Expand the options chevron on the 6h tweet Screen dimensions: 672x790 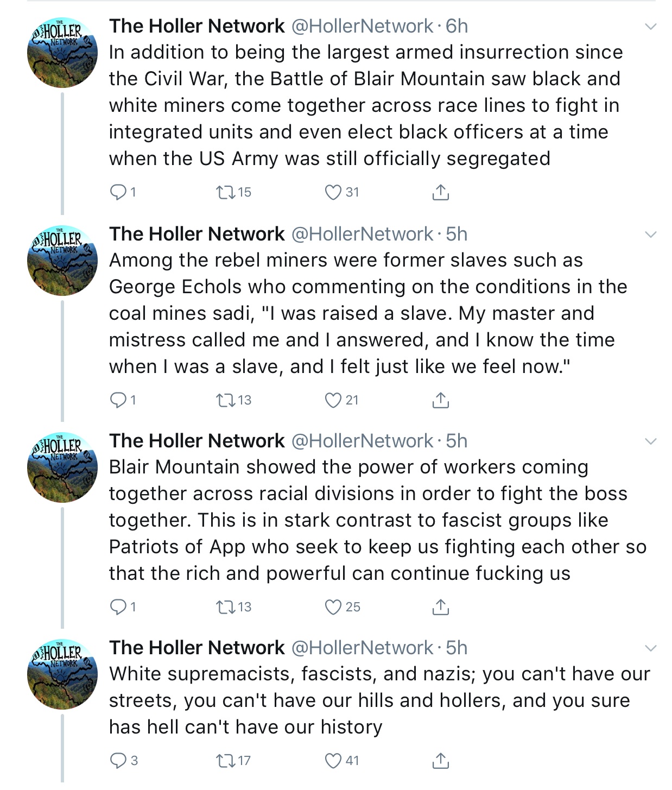(x=650, y=26)
